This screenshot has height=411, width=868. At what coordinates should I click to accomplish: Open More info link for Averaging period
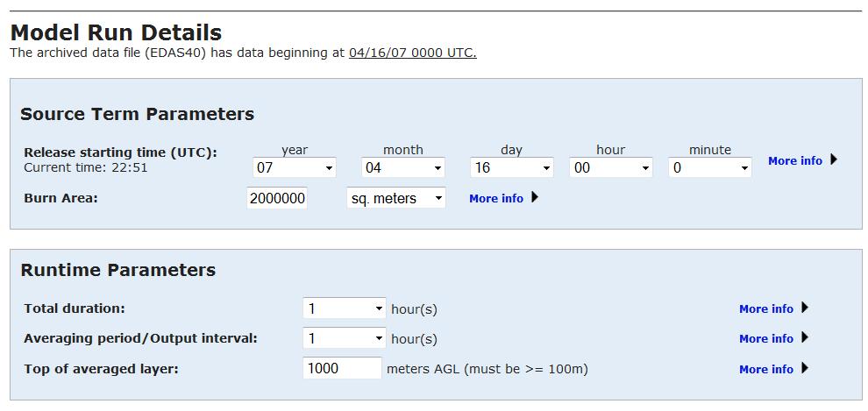(765, 338)
